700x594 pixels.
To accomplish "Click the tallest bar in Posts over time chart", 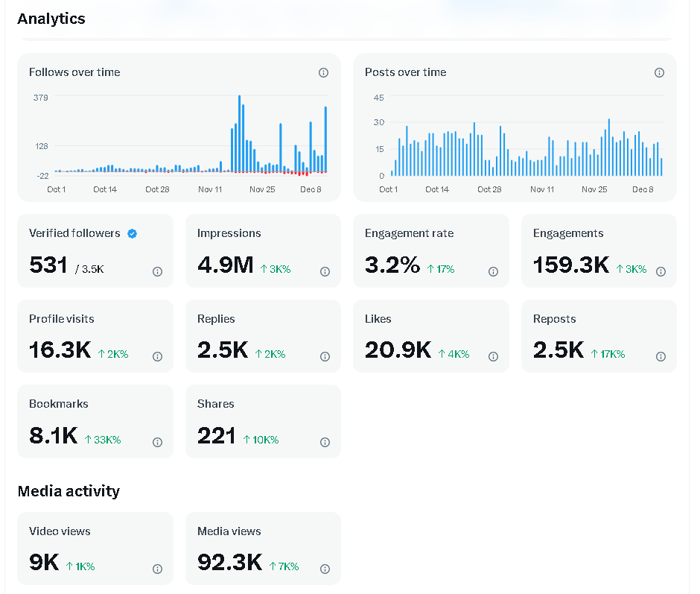I will [608, 148].
